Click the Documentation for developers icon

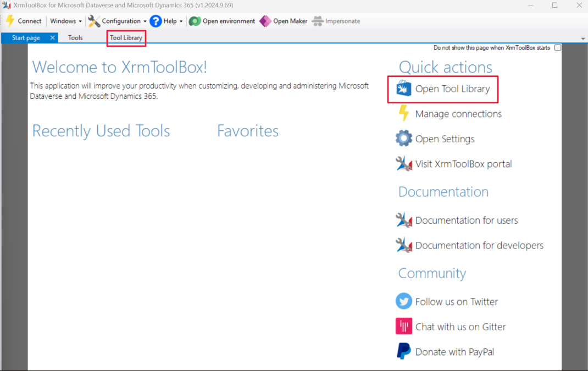tap(403, 245)
